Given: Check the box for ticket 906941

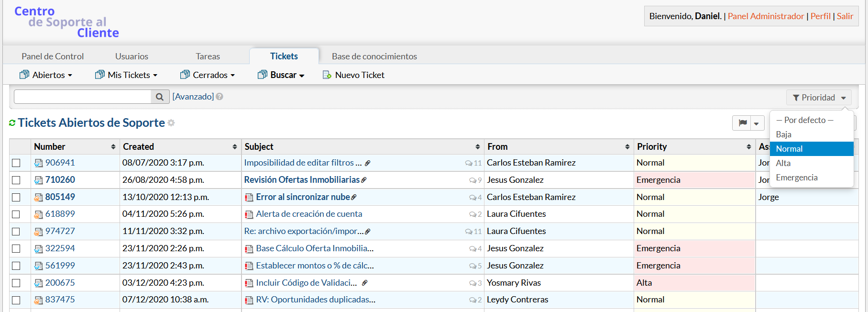Looking at the screenshot, I should click(16, 163).
